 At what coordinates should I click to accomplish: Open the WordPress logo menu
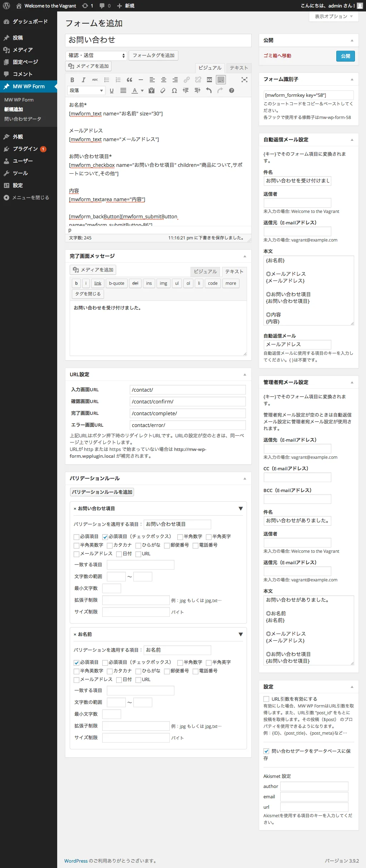6,6
